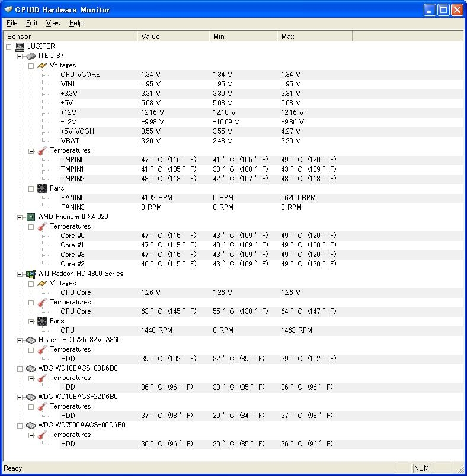Select the TMPIN0 temperature row
Image resolution: width=467 pixels, height=476 pixels.
point(262,160)
